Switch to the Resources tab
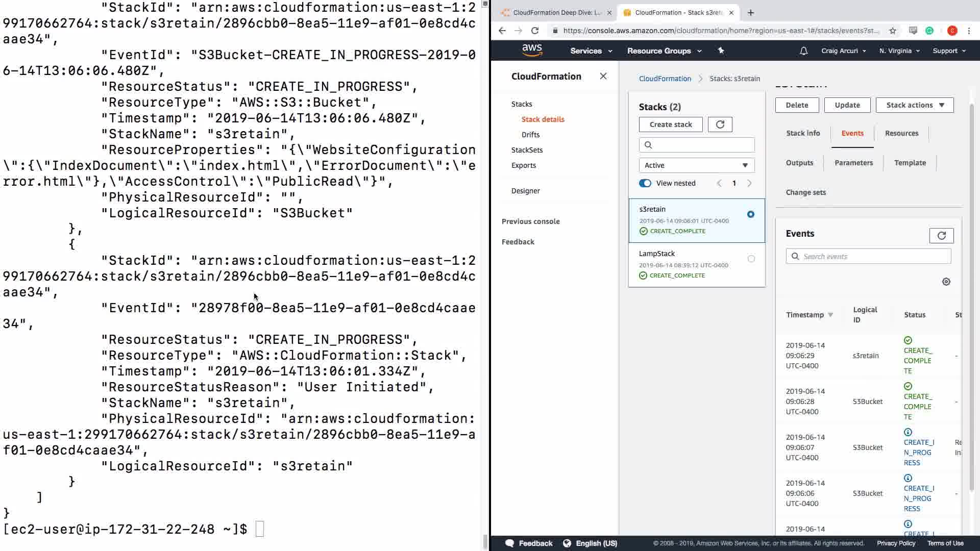The image size is (980, 551). coord(901,133)
